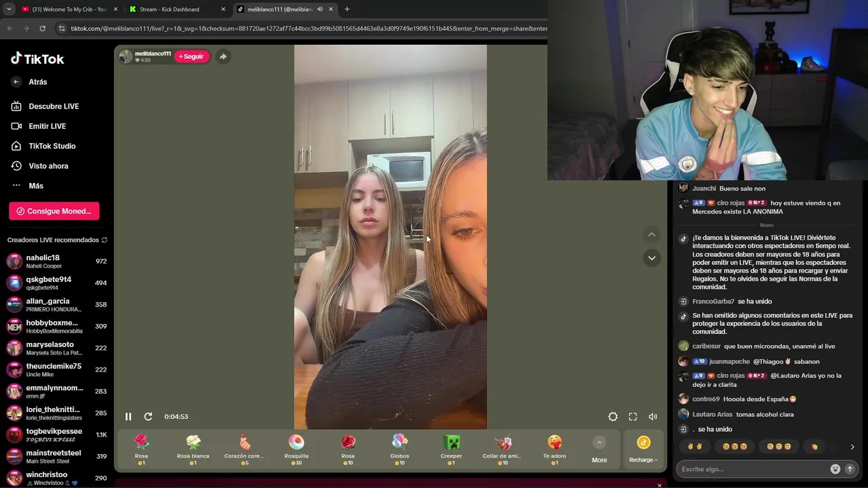Viewport: 868px width, 488px height.
Task: Pause the live video
Action: pos(128,417)
